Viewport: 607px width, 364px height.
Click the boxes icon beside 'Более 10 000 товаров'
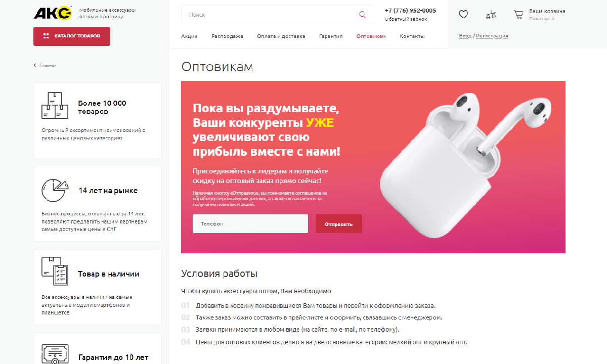[55, 106]
